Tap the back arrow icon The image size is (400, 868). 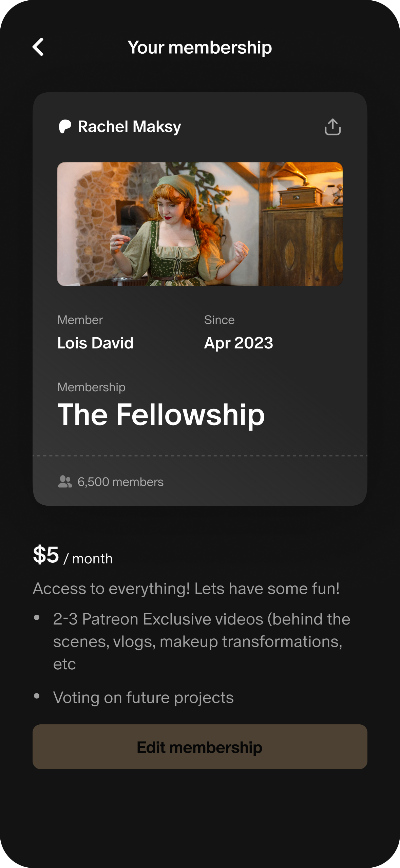pos(38,47)
